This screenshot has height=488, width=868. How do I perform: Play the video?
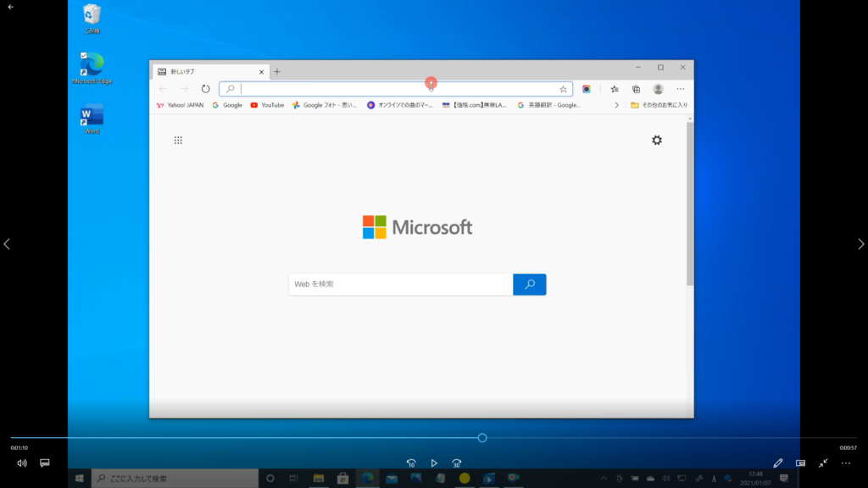pyautogui.click(x=434, y=463)
